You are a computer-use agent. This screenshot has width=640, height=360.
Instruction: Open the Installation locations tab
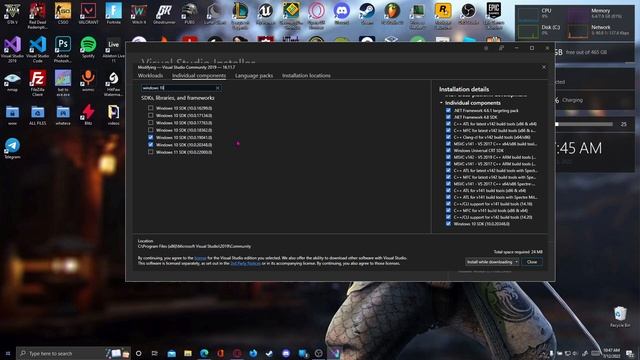(306, 76)
